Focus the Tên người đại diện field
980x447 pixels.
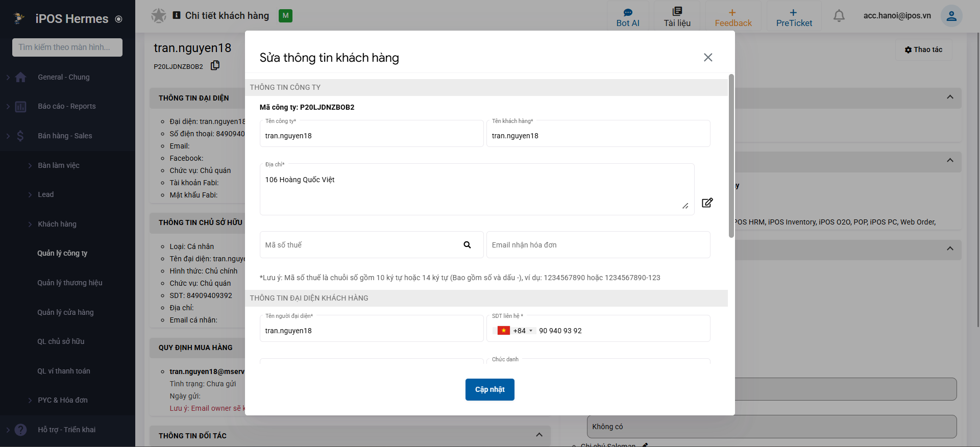click(372, 329)
